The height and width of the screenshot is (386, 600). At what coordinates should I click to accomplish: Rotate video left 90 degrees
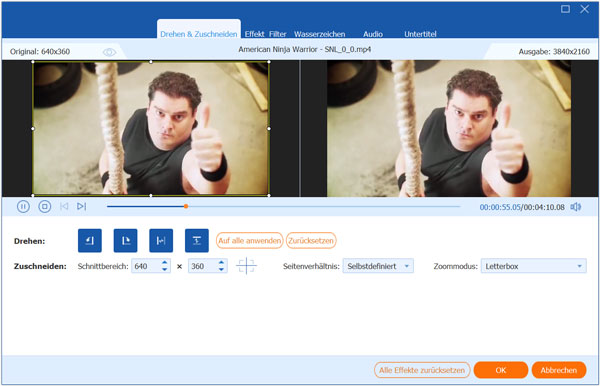90,241
